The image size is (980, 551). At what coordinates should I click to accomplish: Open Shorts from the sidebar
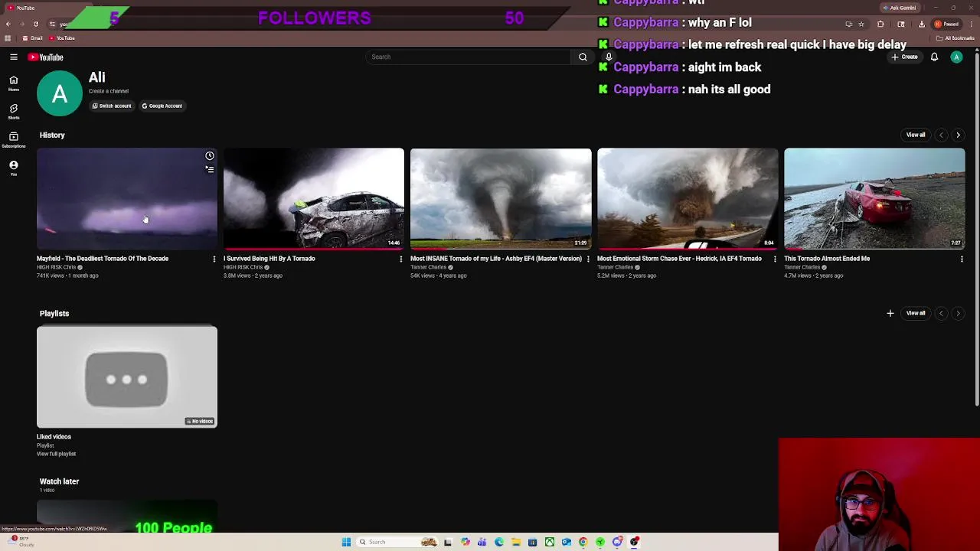[14, 112]
